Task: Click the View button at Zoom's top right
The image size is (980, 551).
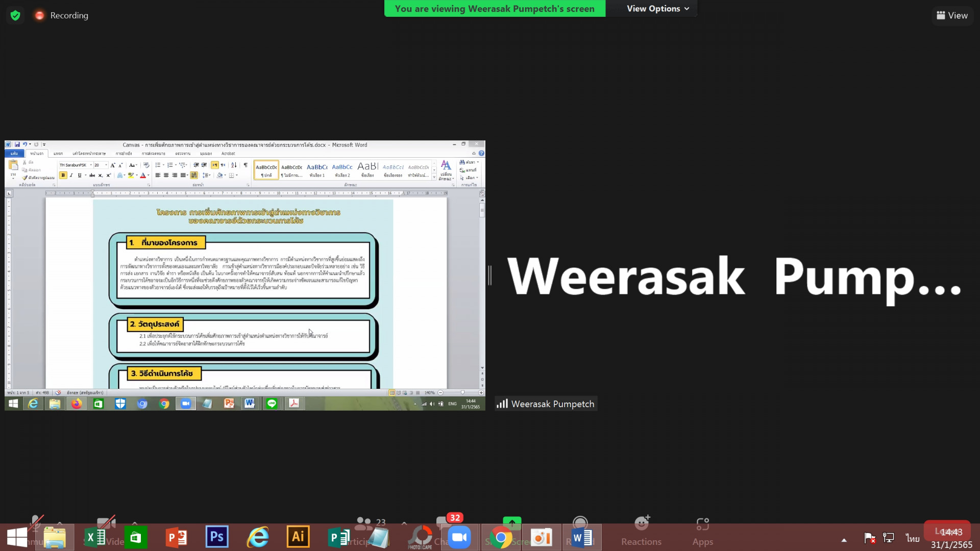Action: 952,15
